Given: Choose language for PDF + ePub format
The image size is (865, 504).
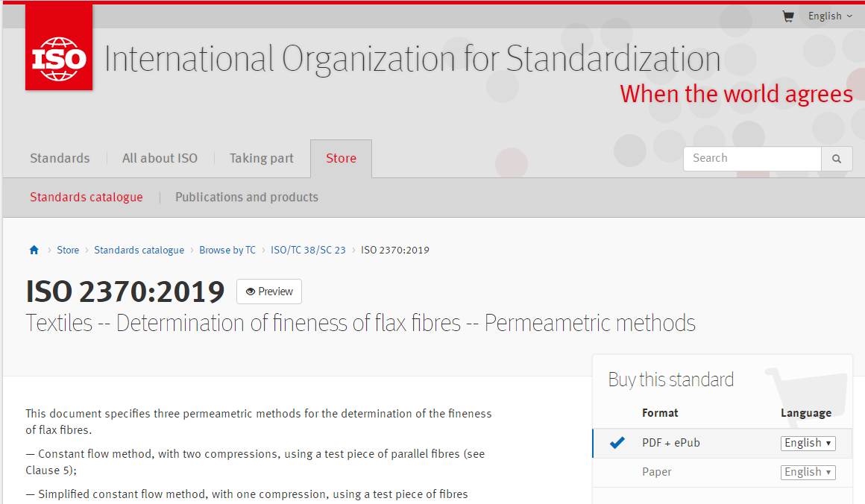Looking at the screenshot, I should 808,443.
